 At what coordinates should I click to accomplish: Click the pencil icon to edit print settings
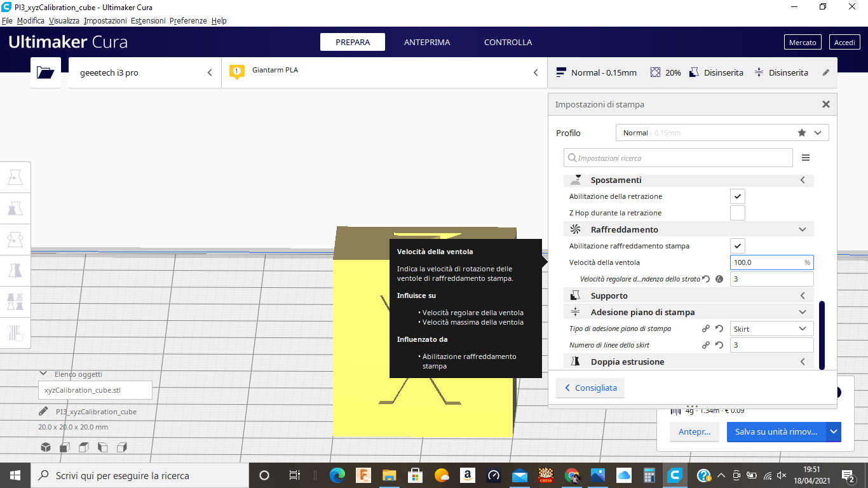(825, 72)
